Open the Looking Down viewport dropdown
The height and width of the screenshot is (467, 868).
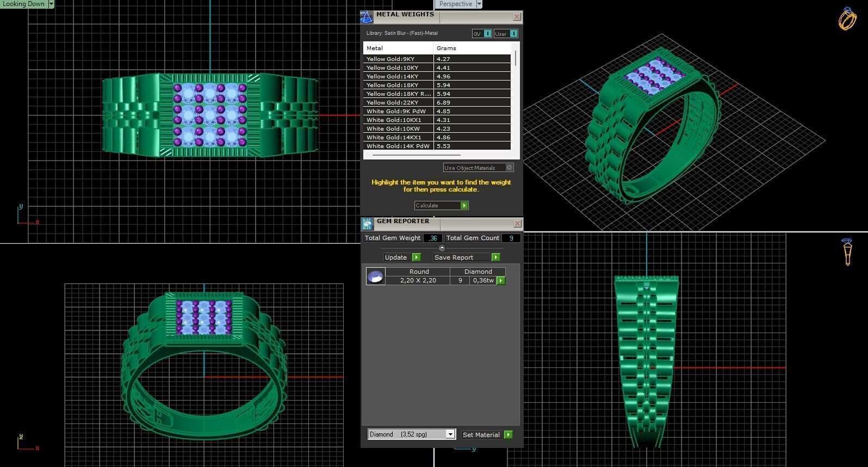pyautogui.click(x=51, y=4)
